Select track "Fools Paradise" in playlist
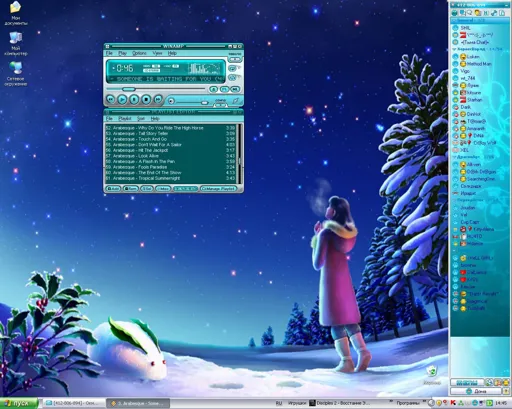 click(x=170, y=167)
